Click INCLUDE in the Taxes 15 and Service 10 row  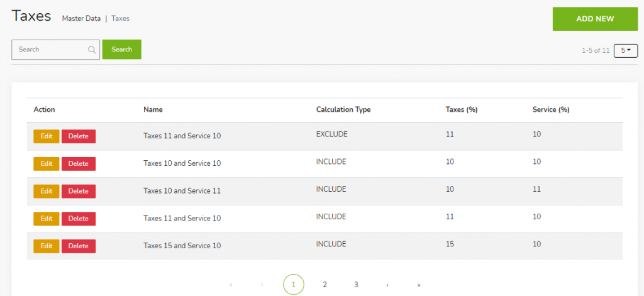tap(331, 244)
